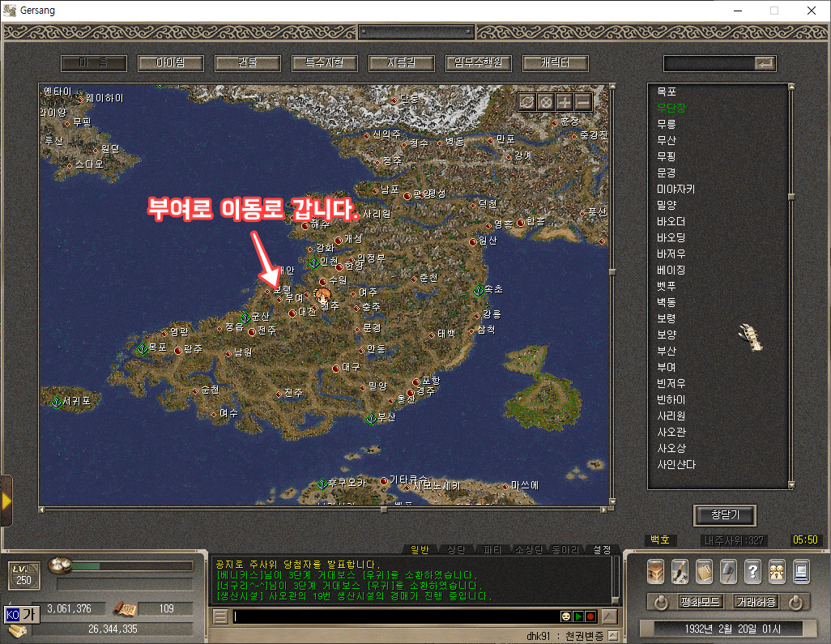Click the right ring knob beside 거래허용
Image resolution: width=831 pixels, height=644 pixels.
click(795, 602)
